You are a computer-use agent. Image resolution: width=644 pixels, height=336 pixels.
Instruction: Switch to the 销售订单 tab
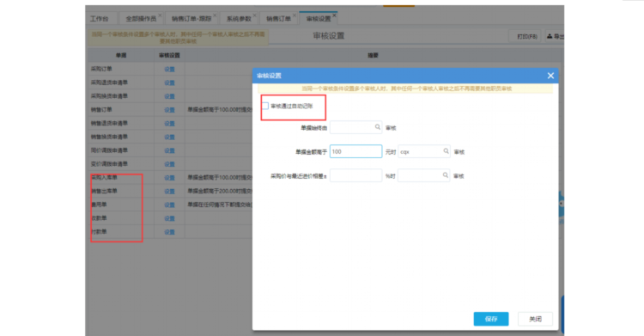[278, 19]
